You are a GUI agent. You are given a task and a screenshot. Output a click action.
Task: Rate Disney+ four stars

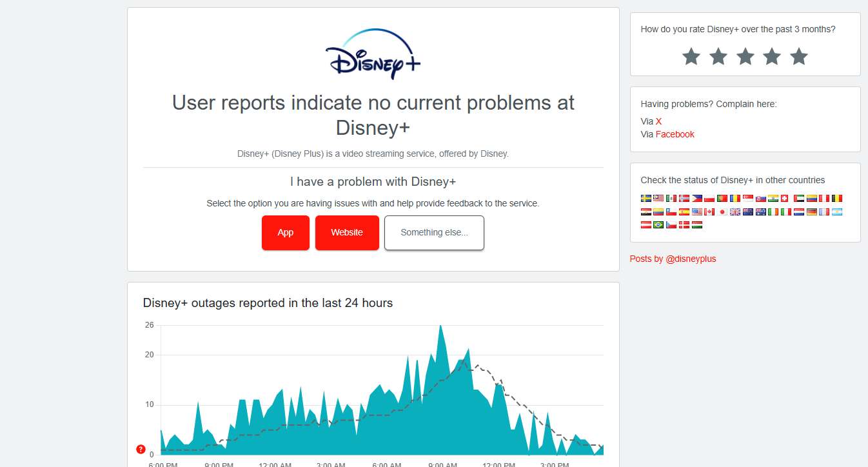pyautogui.click(x=772, y=56)
